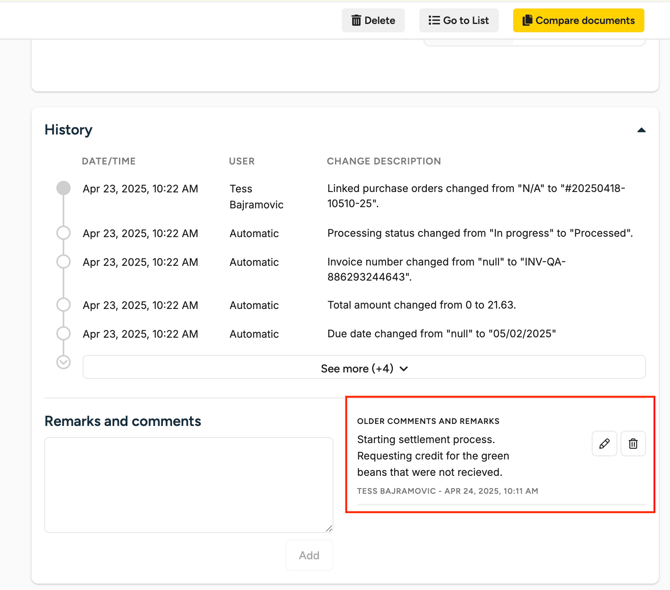Select the first filled timeline marker
The image size is (670, 590).
63,188
